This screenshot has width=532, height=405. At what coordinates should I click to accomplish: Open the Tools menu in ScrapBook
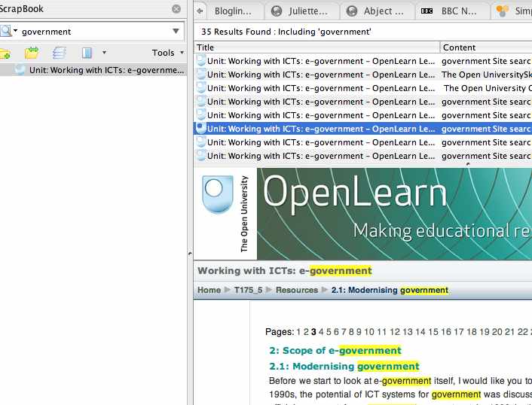coord(167,53)
